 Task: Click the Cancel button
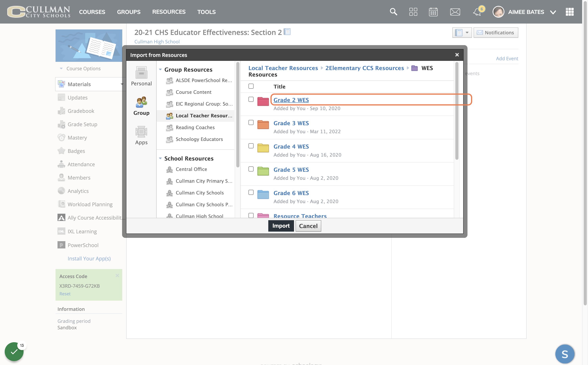(308, 226)
